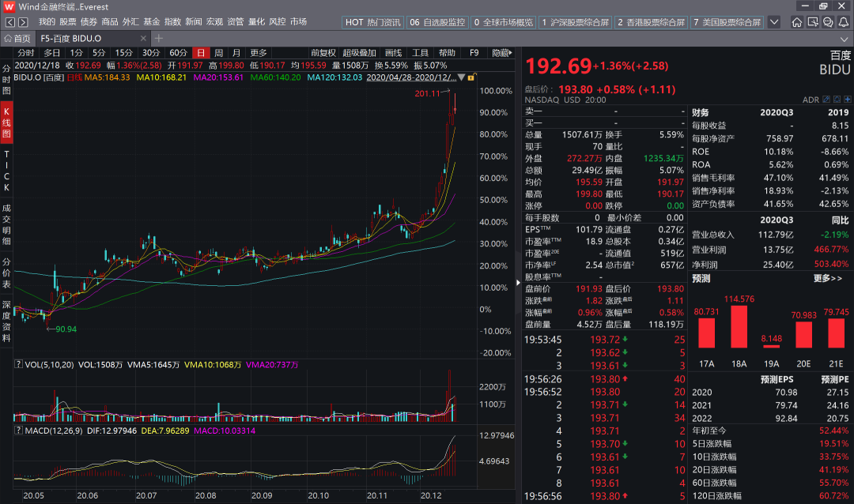The height and width of the screenshot is (504, 854).
Task: Open the chat messages icon
Action: [828, 22]
